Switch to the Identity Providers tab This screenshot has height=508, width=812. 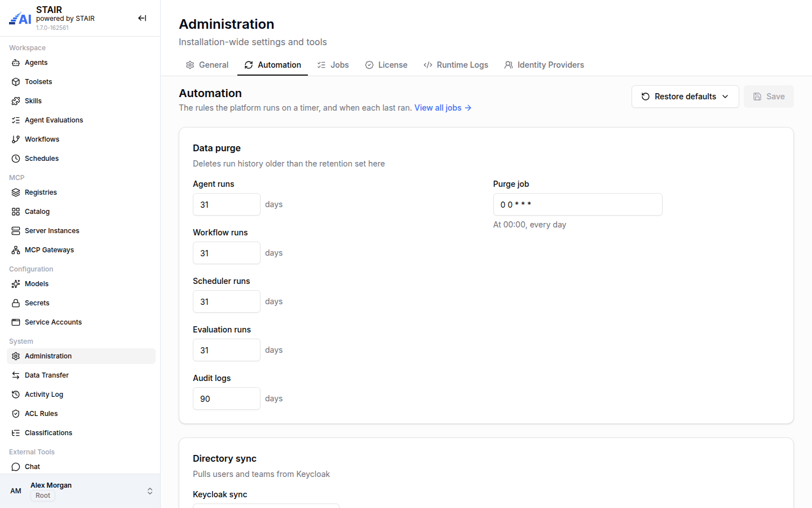tap(544, 65)
